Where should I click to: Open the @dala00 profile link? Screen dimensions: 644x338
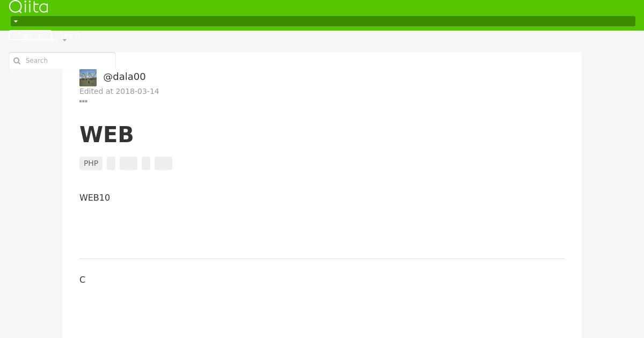125,77
